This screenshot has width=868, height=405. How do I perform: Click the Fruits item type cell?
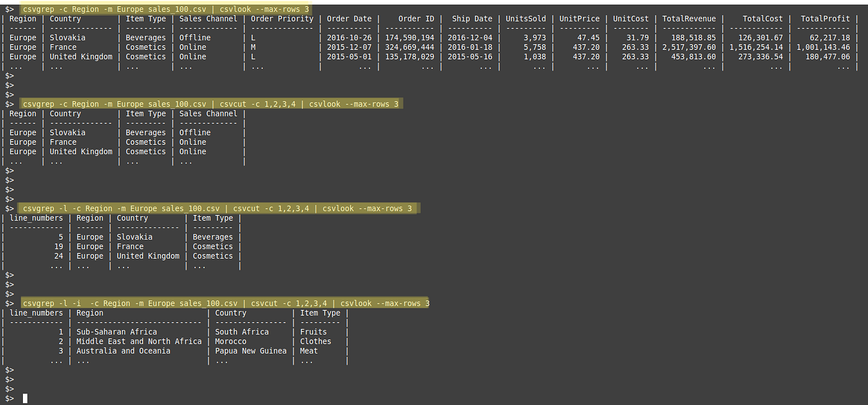(x=314, y=332)
